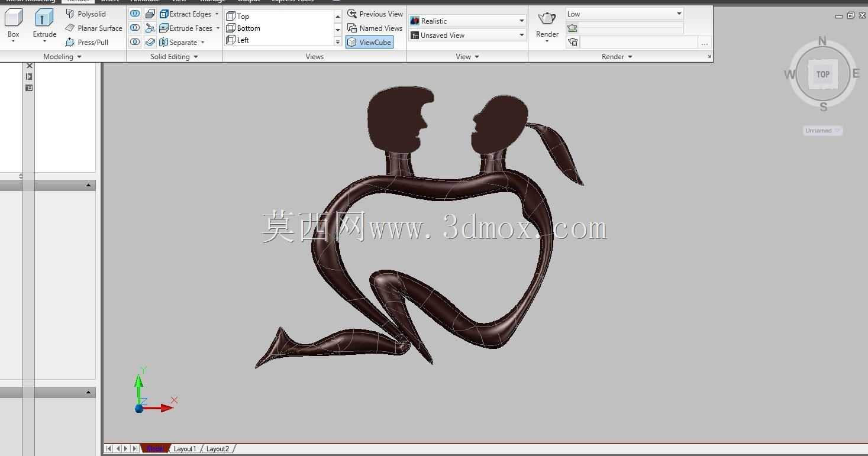
Task: Click the Interfere icon beside Union
Action: [x=150, y=14]
